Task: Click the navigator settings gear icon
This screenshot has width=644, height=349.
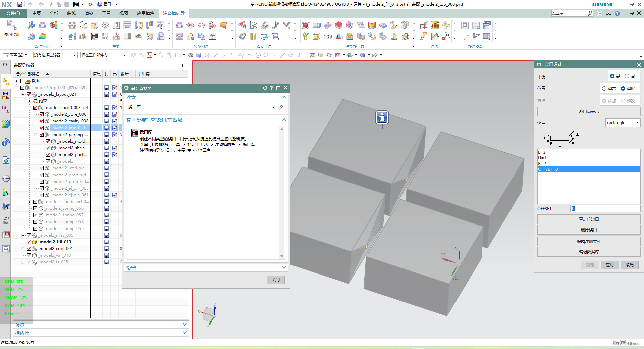Action: [x=5, y=65]
